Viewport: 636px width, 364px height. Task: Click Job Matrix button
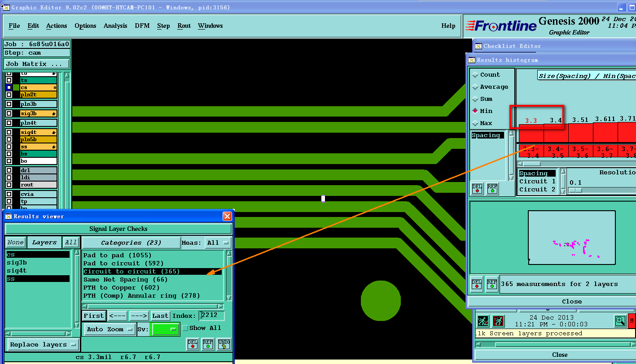(x=37, y=64)
